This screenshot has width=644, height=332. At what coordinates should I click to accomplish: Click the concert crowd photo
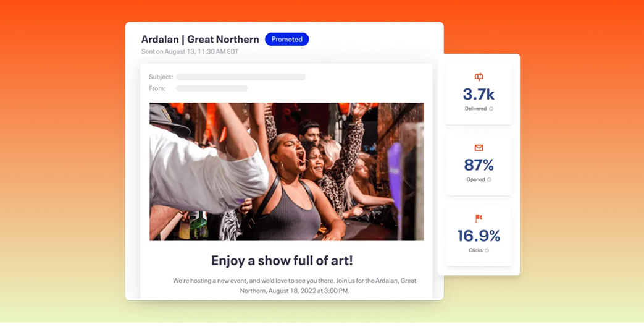point(286,171)
